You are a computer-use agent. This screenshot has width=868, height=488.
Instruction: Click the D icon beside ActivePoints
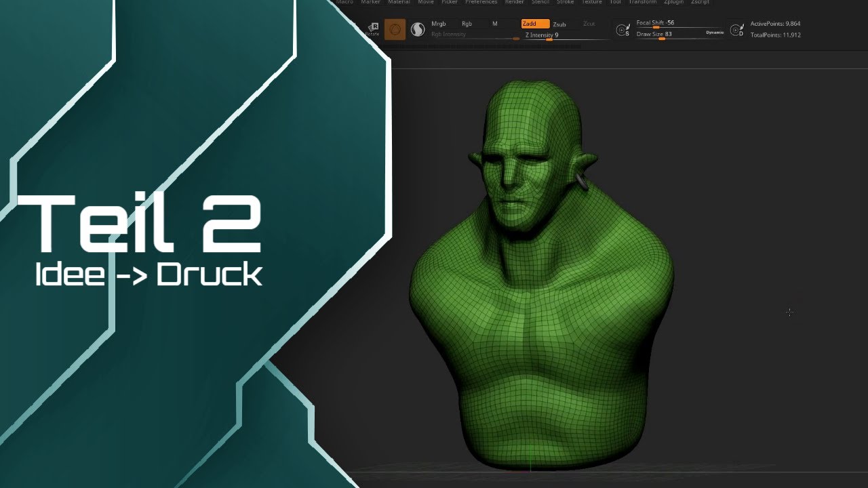[x=736, y=30]
